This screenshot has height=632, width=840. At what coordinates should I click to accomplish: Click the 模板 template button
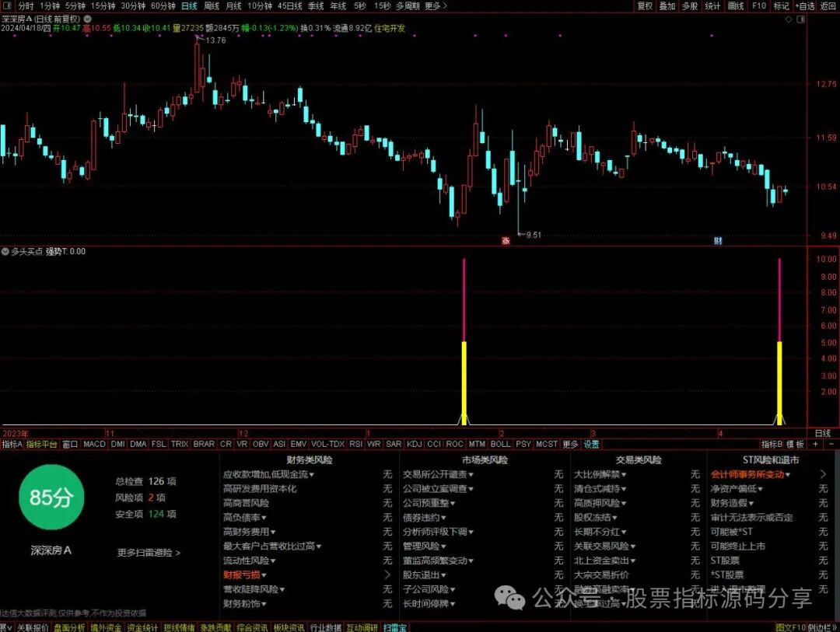(795, 444)
